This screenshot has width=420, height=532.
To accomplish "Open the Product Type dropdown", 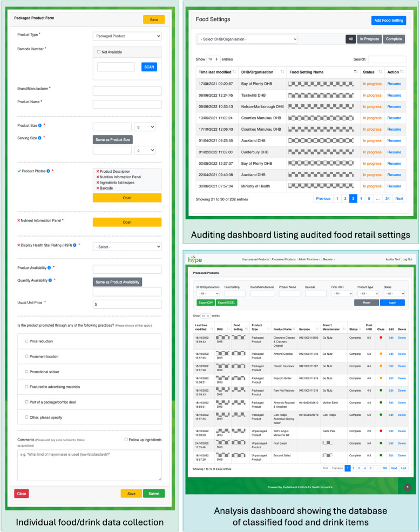I will coord(127,36).
